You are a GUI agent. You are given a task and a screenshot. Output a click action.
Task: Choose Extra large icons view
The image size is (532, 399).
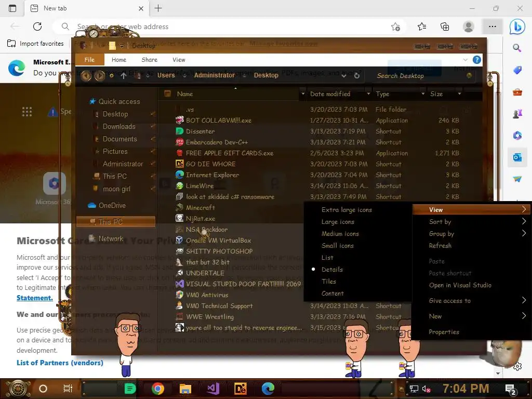point(347,210)
